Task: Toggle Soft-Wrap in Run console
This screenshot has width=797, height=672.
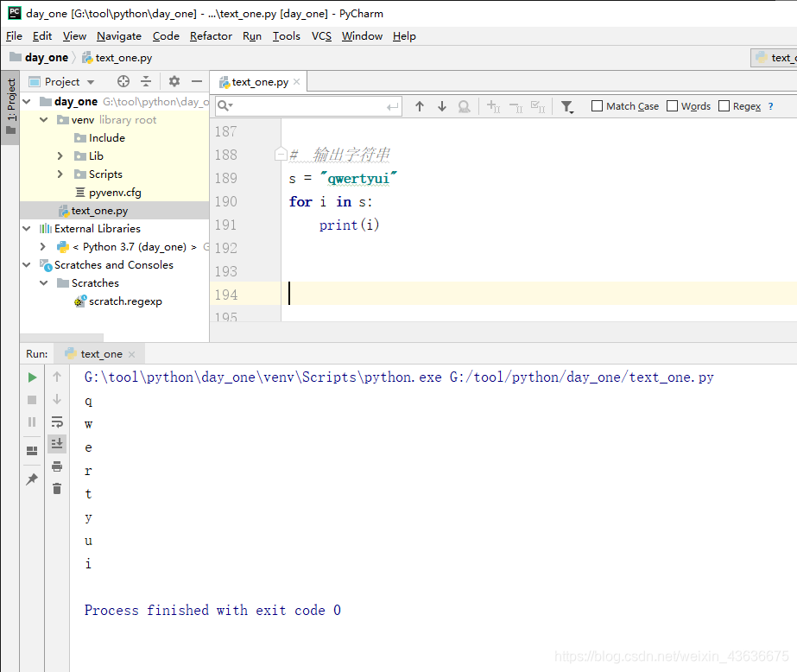Action: 57,422
